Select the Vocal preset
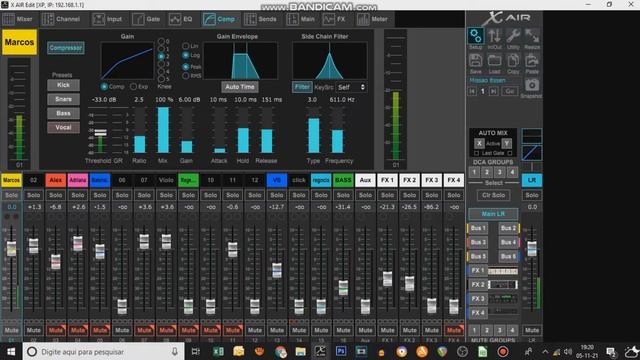This screenshot has width=640, height=360. point(63,127)
